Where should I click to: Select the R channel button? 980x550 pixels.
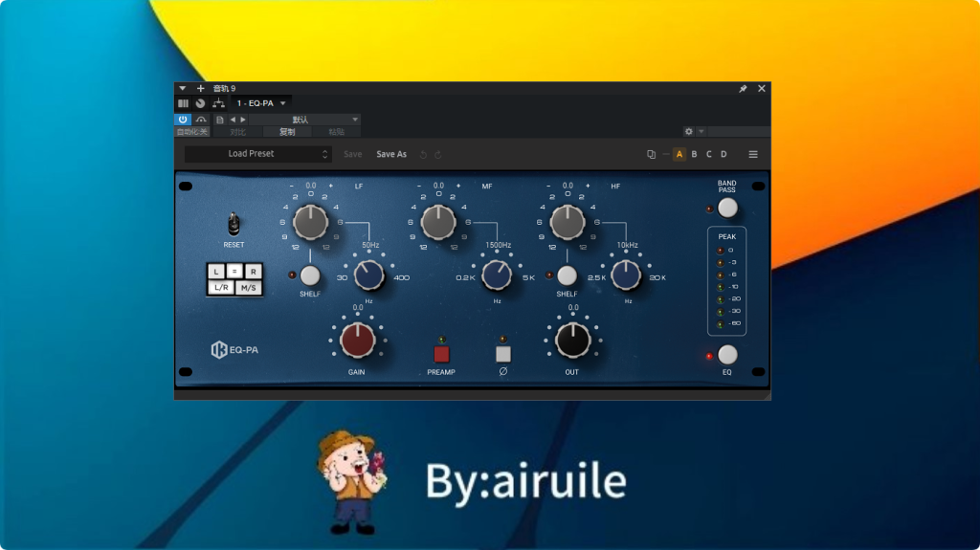pos(253,272)
